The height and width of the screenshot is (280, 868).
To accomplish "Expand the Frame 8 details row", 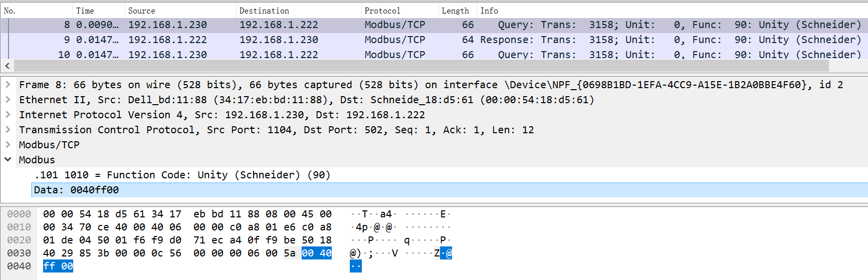I will (x=8, y=85).
